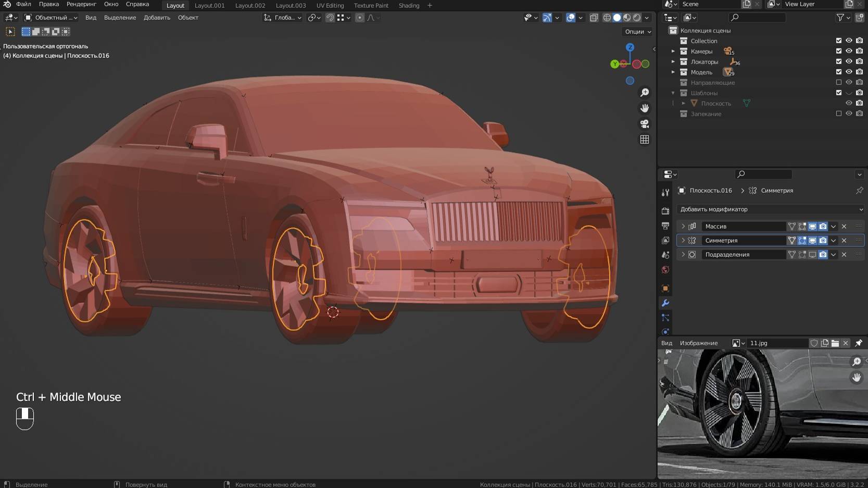The height and width of the screenshot is (488, 868).
Task: Expand Симметрия modifier panel
Action: pos(683,240)
